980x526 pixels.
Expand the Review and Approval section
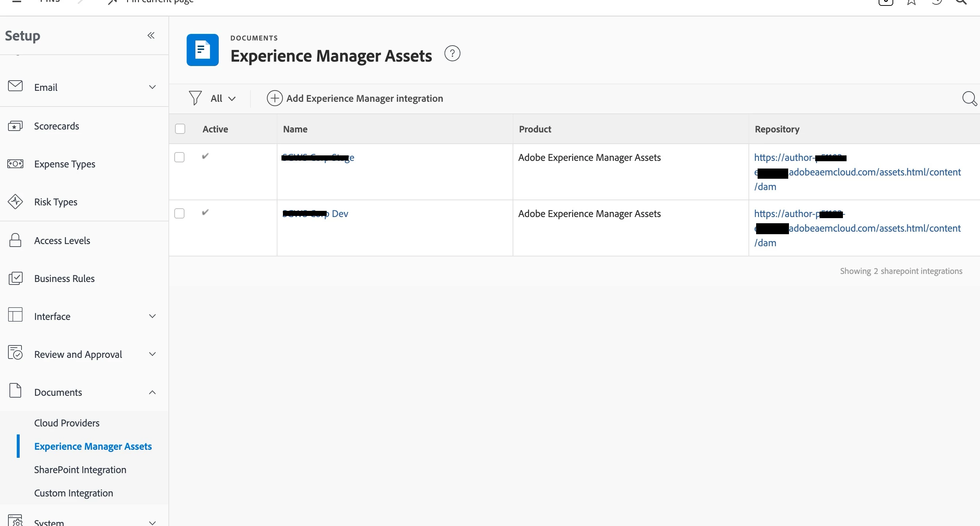click(x=152, y=354)
